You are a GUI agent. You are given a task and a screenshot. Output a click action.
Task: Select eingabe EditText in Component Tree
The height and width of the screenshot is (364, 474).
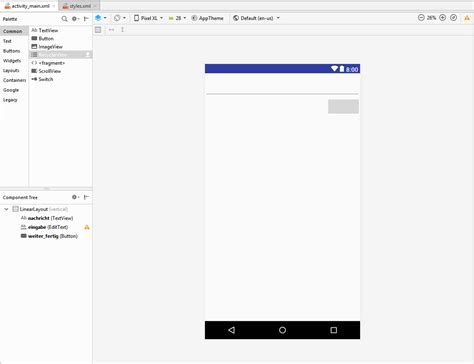click(x=44, y=227)
